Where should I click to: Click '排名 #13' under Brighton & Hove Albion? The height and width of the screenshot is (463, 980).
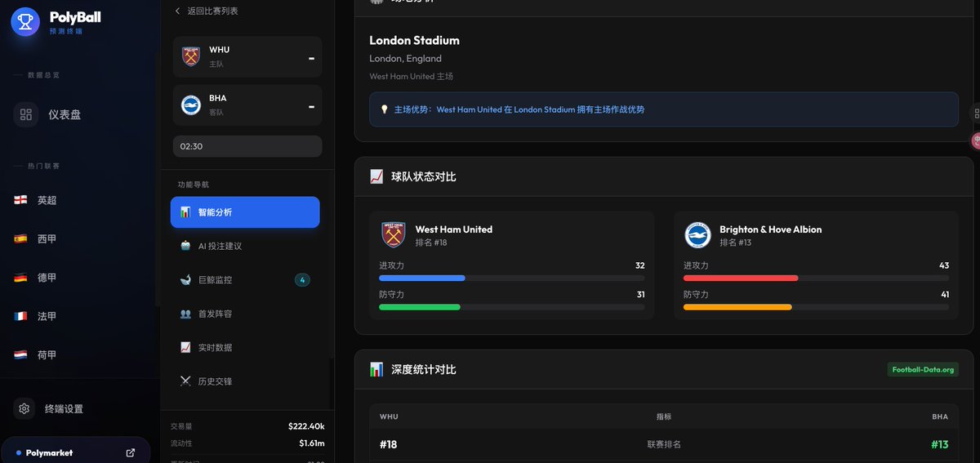click(735, 243)
